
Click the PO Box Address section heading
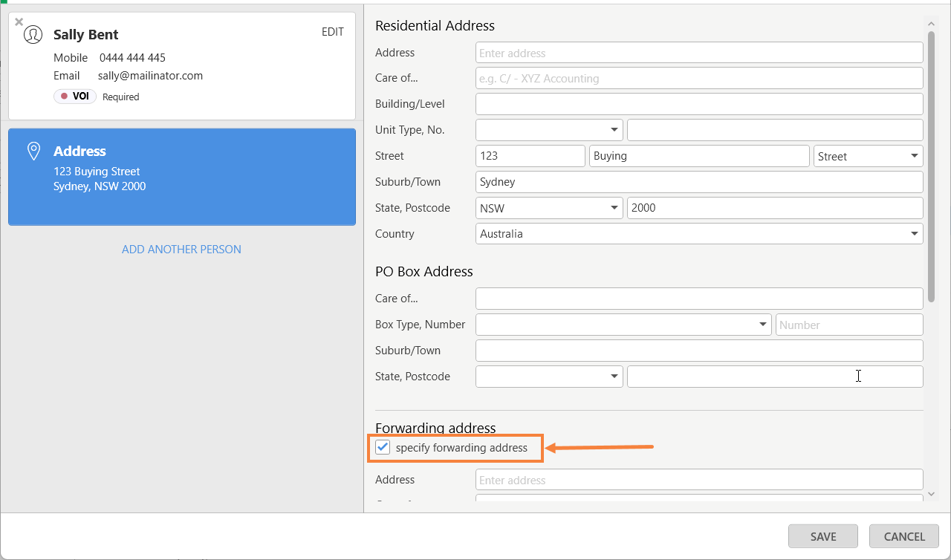pyautogui.click(x=424, y=272)
